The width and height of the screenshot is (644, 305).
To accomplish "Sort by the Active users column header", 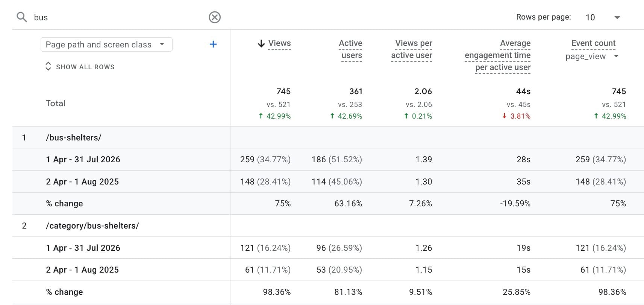I will coord(351,49).
